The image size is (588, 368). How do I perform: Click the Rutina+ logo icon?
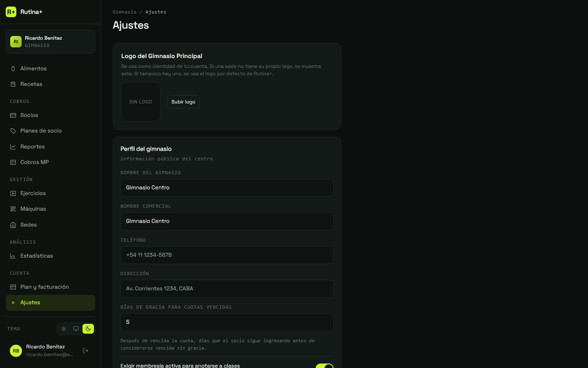tap(11, 12)
